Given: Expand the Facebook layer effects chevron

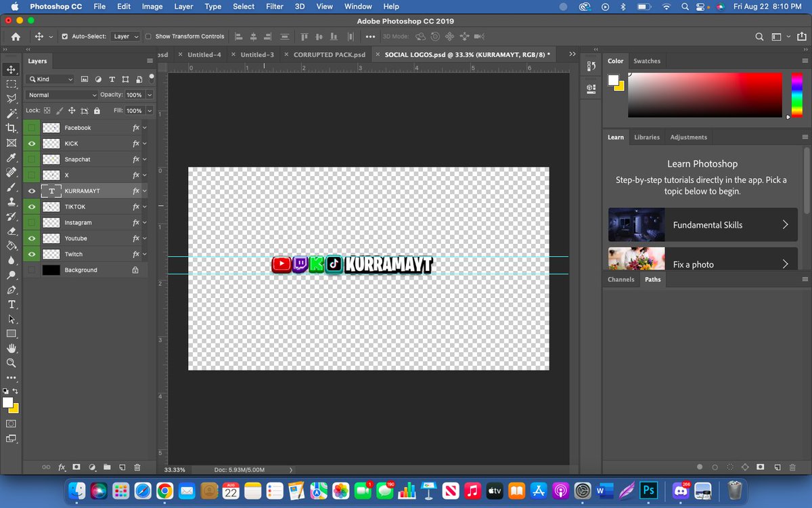Looking at the screenshot, I should (x=145, y=127).
